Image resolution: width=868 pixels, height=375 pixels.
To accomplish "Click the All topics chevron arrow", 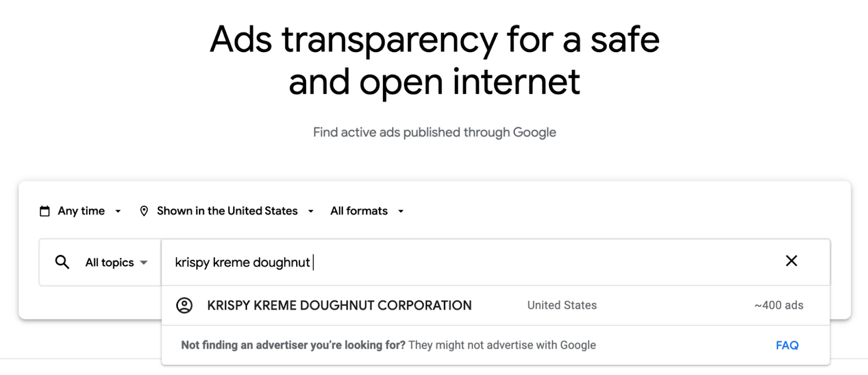I will coord(144,263).
